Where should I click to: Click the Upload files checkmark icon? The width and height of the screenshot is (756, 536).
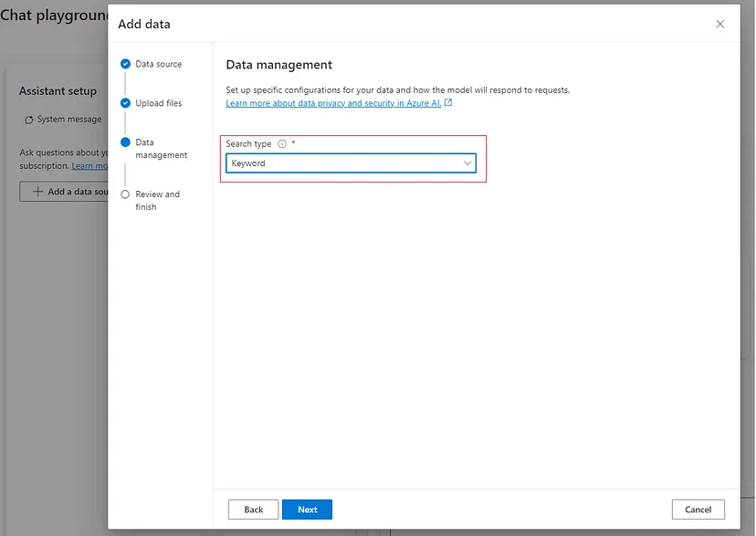click(125, 102)
